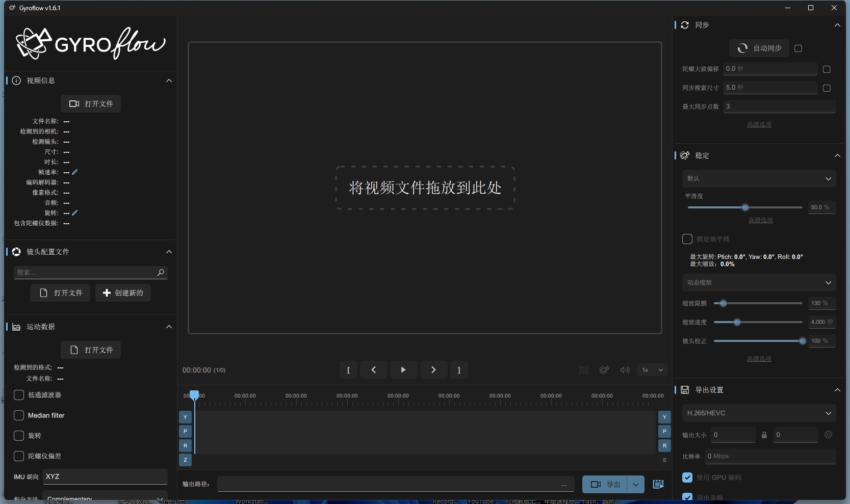Click the aspect ratio lock icon

pos(764,435)
